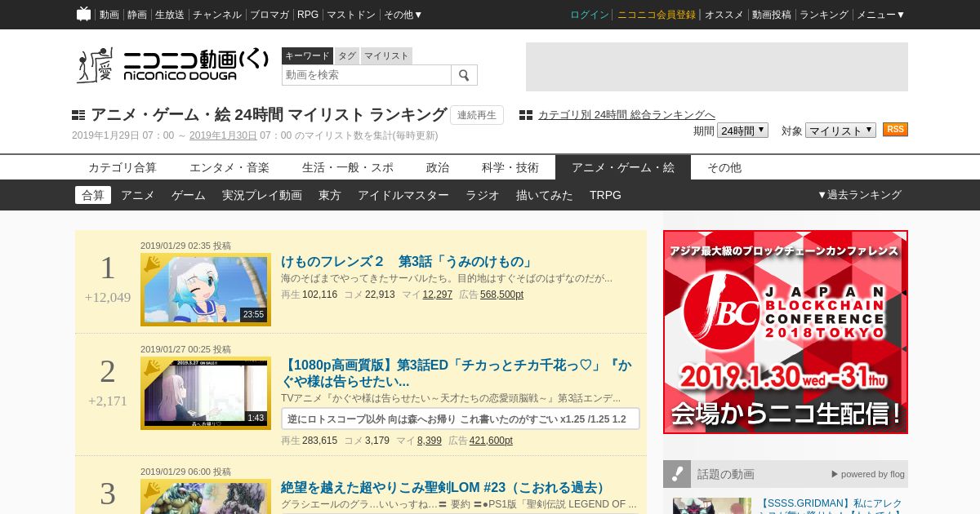Open マストドン in top navigation
Viewport: 980px width, 514px height.
351,15
